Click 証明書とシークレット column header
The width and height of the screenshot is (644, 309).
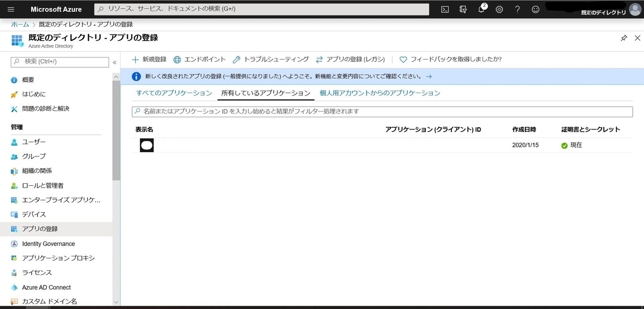591,130
